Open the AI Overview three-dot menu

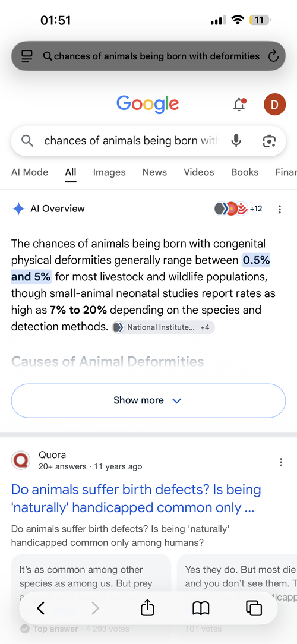click(280, 209)
